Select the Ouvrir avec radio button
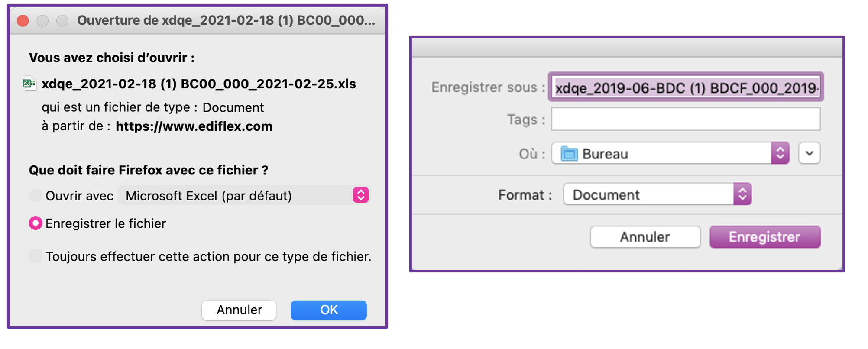 [35, 195]
